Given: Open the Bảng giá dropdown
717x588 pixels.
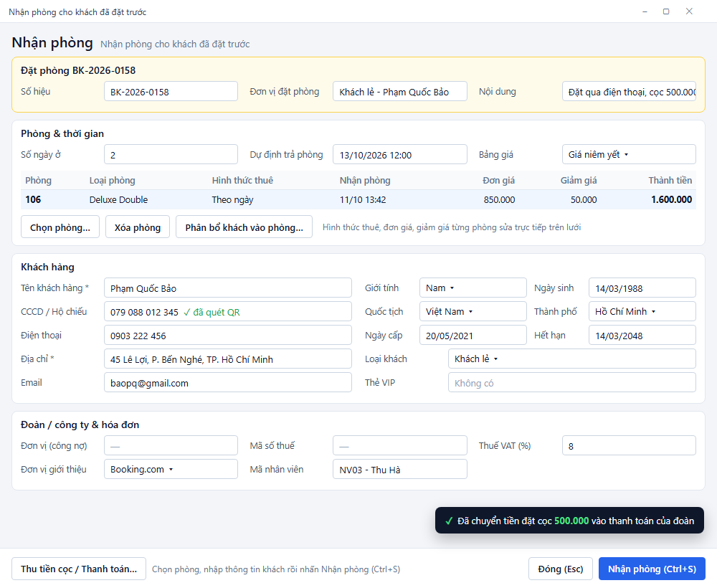Looking at the screenshot, I should click(x=629, y=155).
